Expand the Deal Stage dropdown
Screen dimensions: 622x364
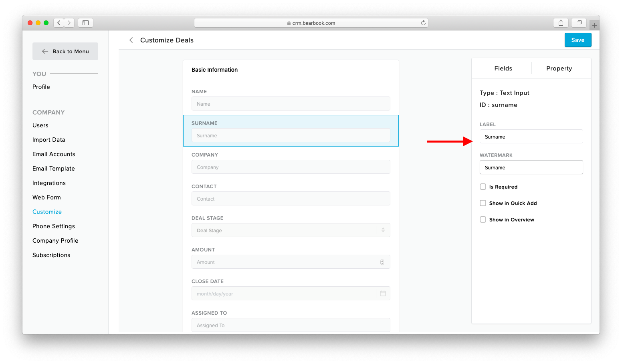click(383, 230)
